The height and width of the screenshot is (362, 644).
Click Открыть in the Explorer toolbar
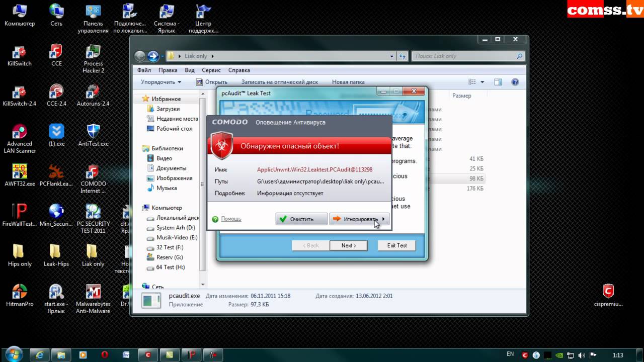pyautogui.click(x=212, y=82)
